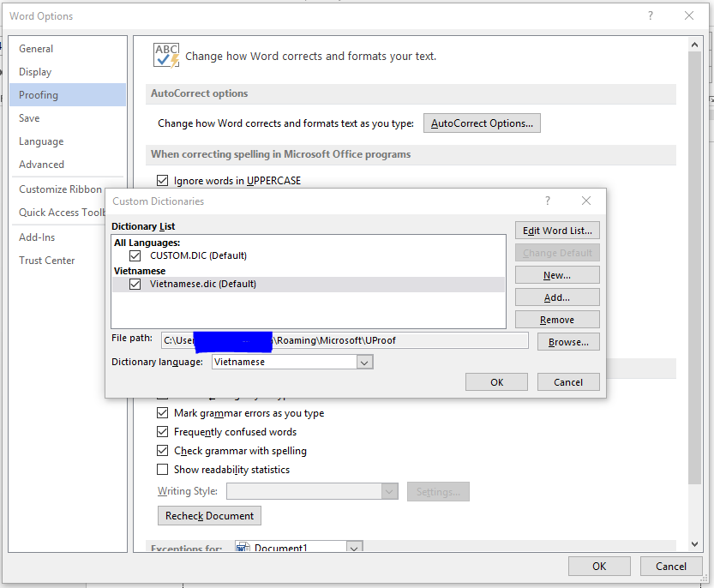Image resolution: width=714 pixels, height=588 pixels.
Task: Close the Custom Dictionaries dialog
Action: pyautogui.click(x=586, y=201)
